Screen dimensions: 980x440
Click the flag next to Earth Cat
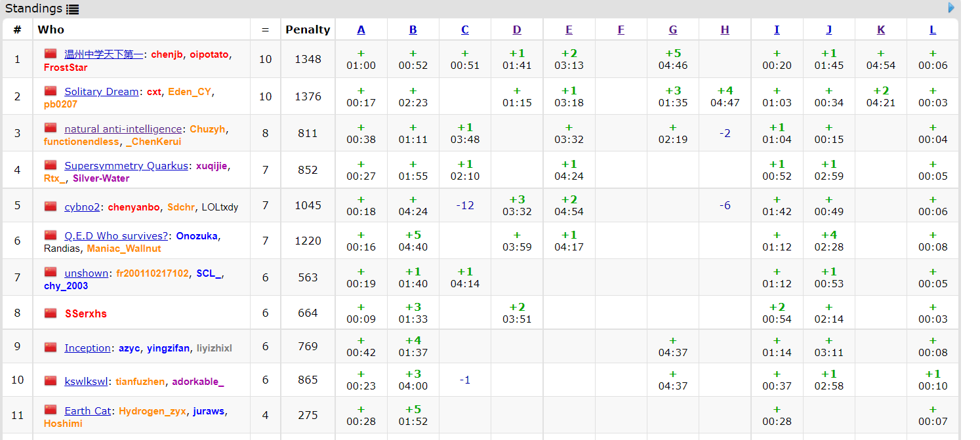coord(51,410)
